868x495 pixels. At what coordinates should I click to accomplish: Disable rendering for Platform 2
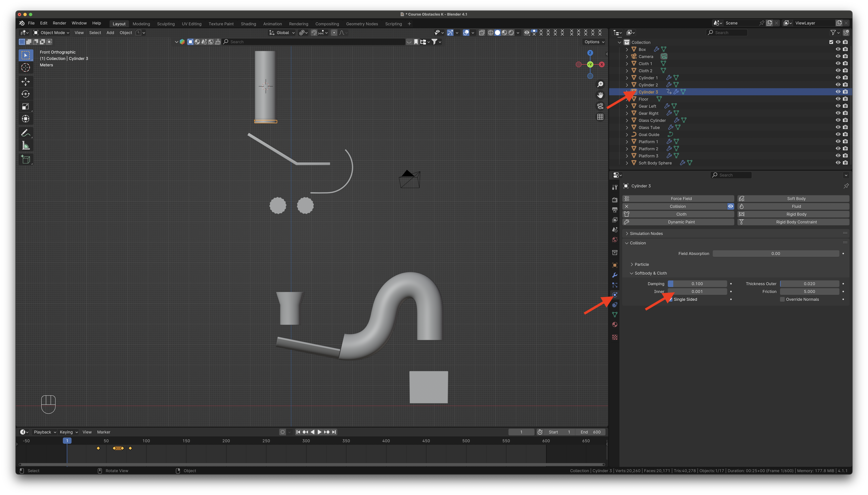pos(845,149)
